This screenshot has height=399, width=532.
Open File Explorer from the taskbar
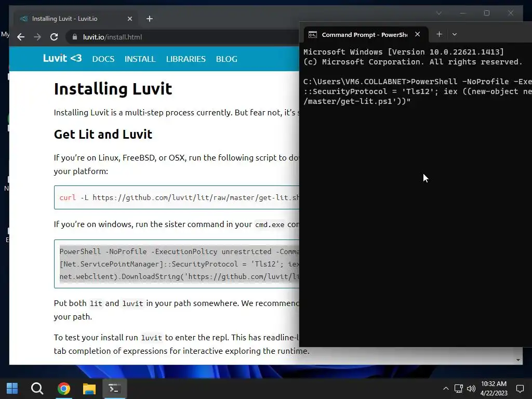click(89, 388)
